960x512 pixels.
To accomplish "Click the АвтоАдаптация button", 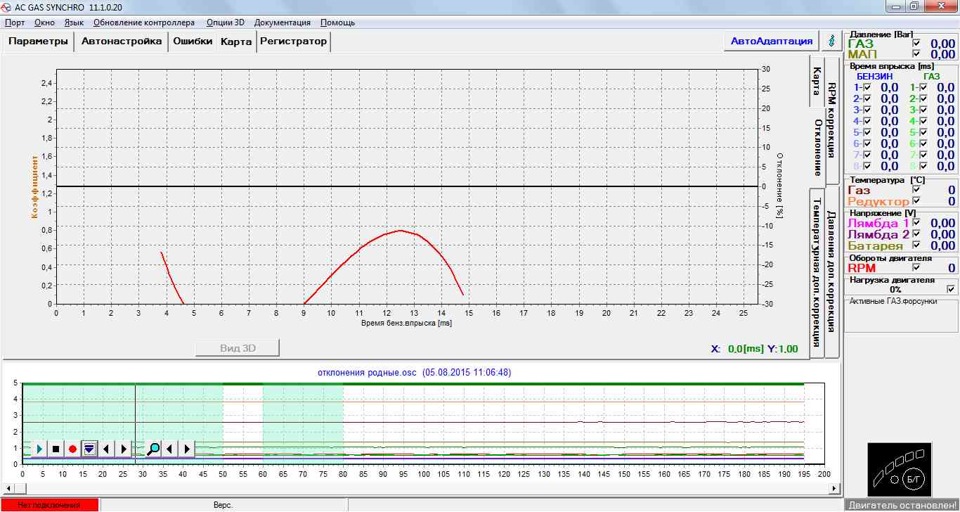I will click(771, 41).
